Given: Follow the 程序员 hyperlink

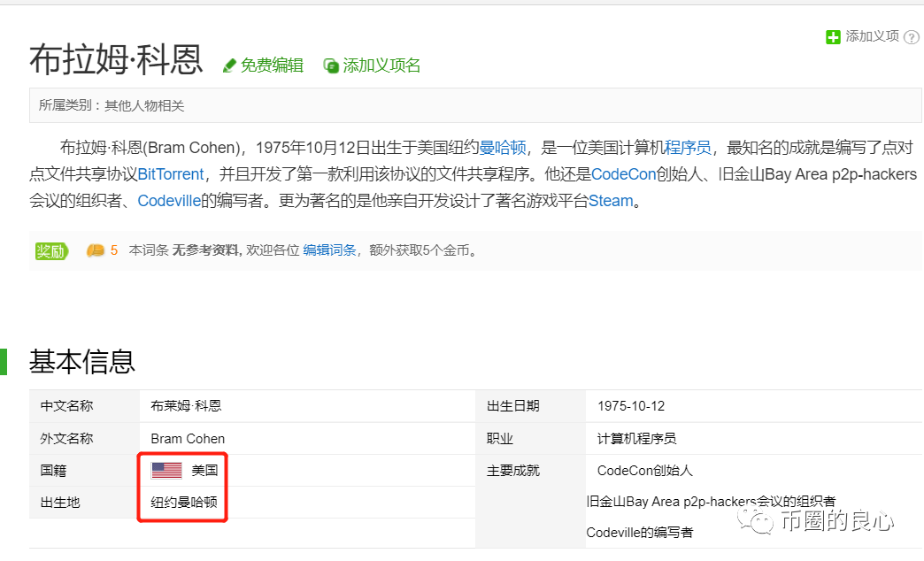Looking at the screenshot, I should (x=688, y=147).
